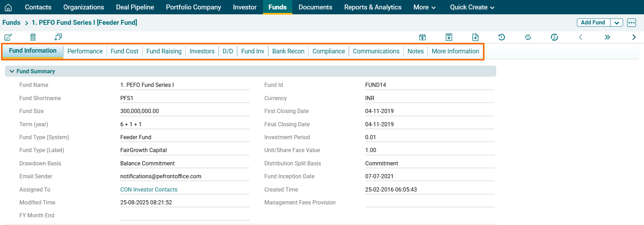Delete the fund using trash icon
Viewport: 644px width, 225px height.
pyautogui.click(x=33, y=37)
